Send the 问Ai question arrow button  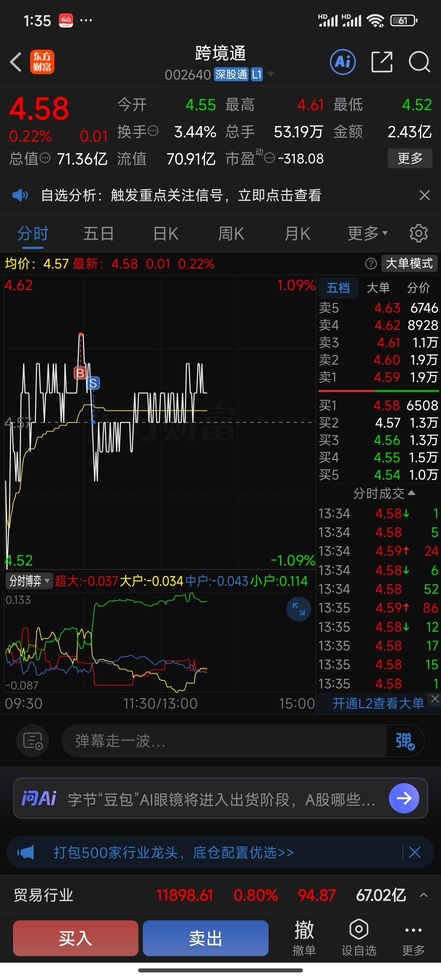tap(404, 798)
